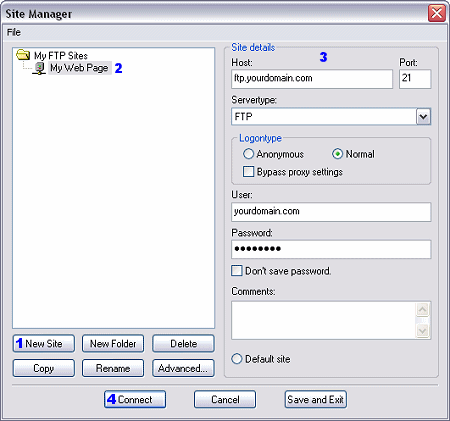450x421 pixels.
Task: Select My Web Page tree entry
Action: tap(79, 68)
